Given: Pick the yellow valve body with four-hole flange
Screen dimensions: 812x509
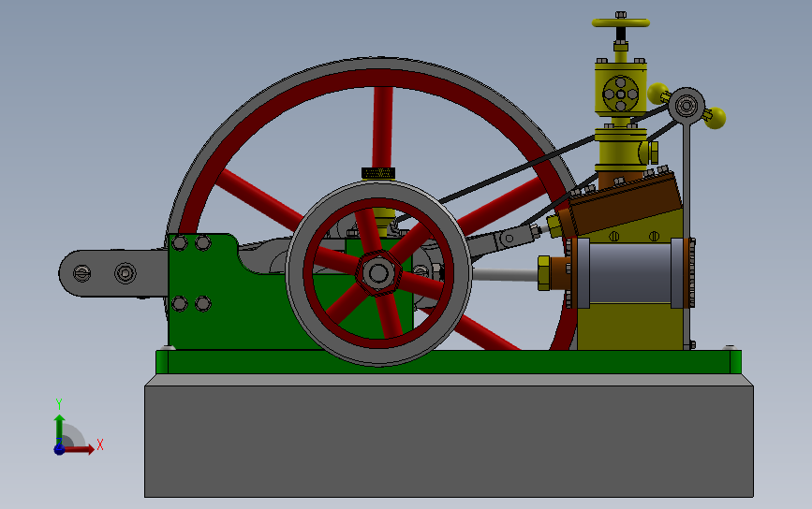Looking at the screenshot, I should 620,89.
